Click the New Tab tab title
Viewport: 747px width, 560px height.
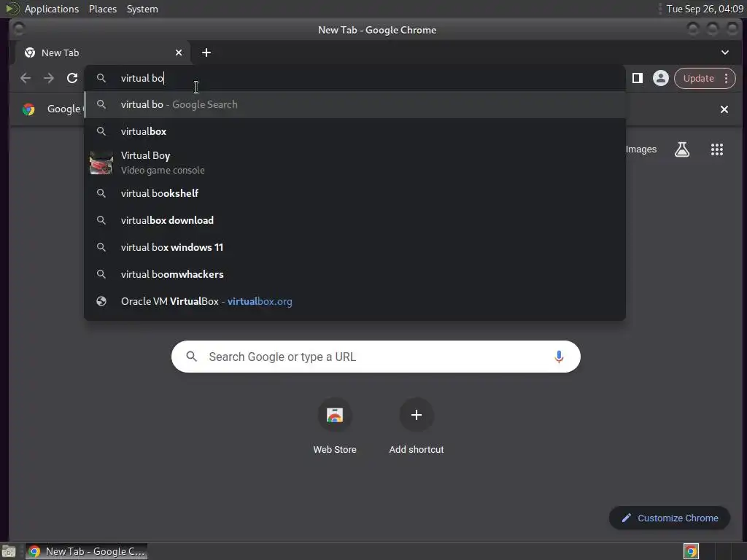[x=60, y=52]
